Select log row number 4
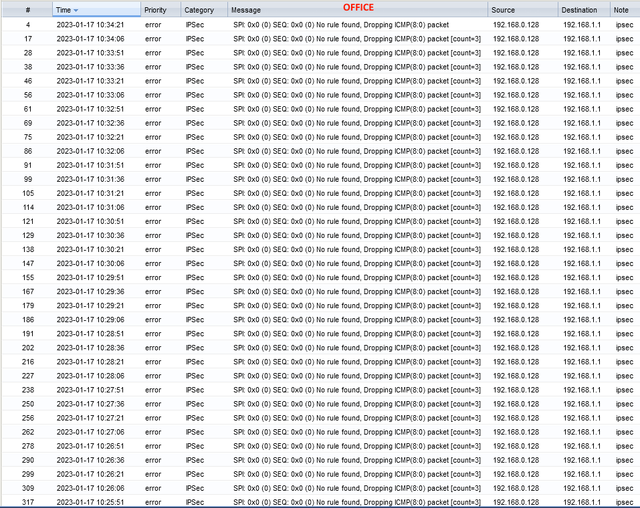This screenshot has height=508, width=640. click(x=28, y=25)
